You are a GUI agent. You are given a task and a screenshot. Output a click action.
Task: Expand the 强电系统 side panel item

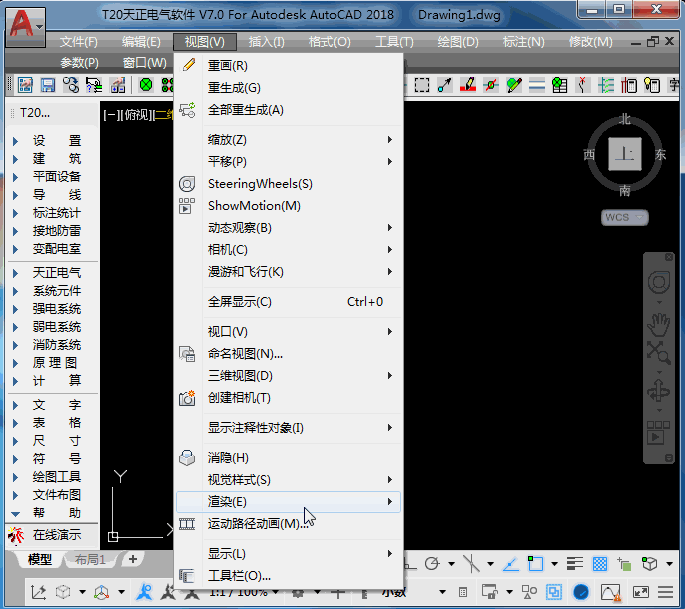pyautogui.click(x=16, y=309)
